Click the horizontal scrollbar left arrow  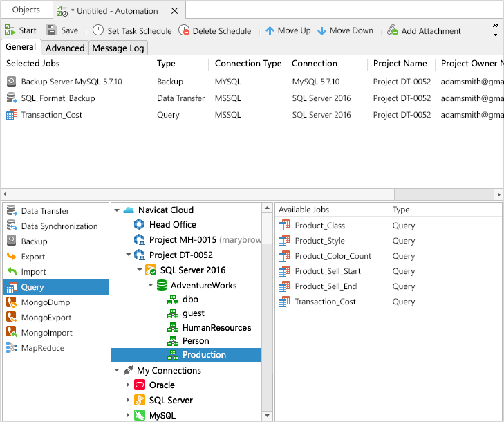tap(5, 194)
